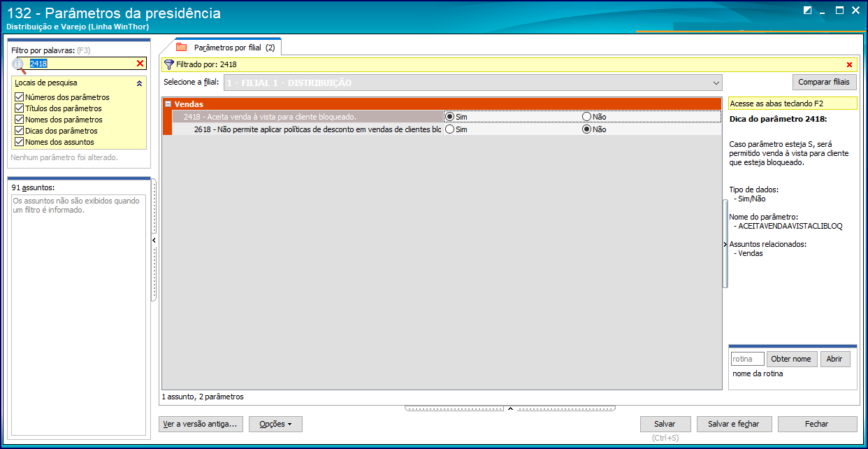Select Sim for parameter 2418
This screenshot has height=449, width=868.
click(x=449, y=117)
